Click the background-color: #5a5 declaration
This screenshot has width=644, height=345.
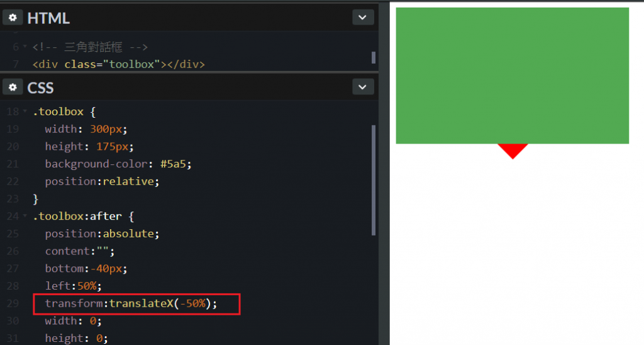point(118,164)
